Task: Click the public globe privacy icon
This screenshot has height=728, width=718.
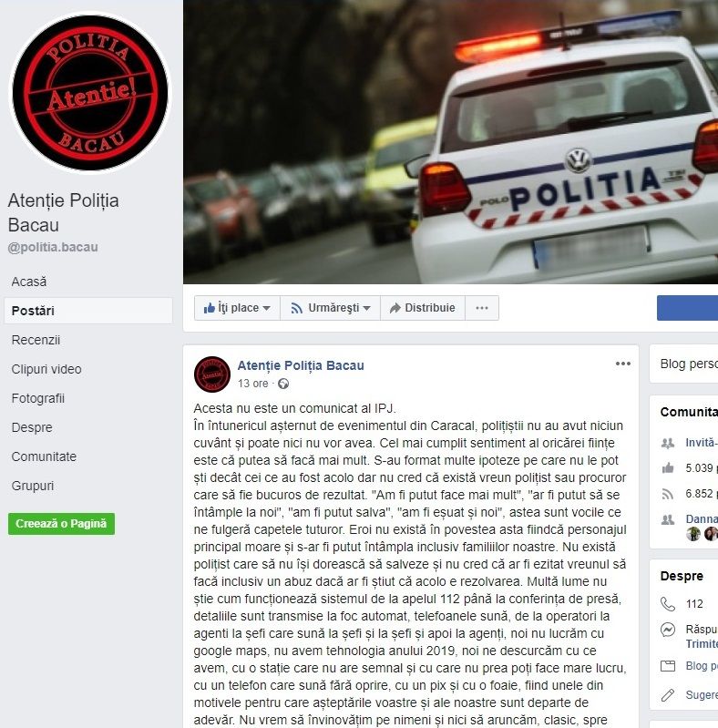Action: (x=283, y=384)
